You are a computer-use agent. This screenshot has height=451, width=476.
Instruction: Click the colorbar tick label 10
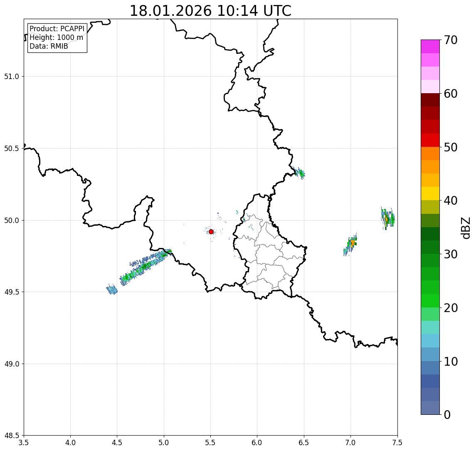pos(451,362)
